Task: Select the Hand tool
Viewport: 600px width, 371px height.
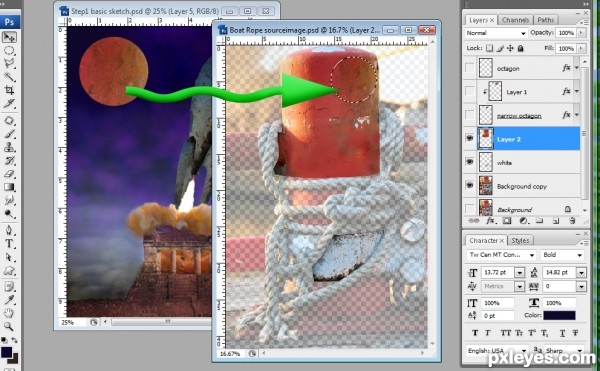Action: click(x=9, y=313)
